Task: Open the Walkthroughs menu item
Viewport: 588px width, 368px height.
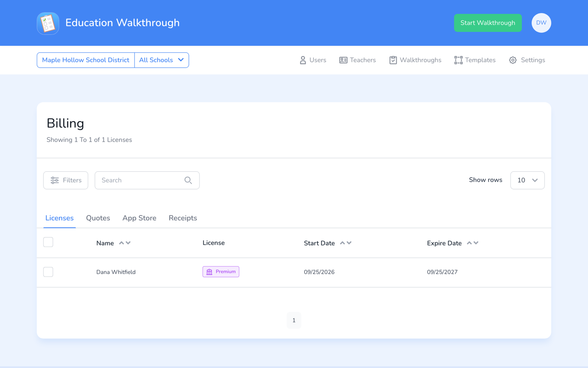Action: point(415,60)
